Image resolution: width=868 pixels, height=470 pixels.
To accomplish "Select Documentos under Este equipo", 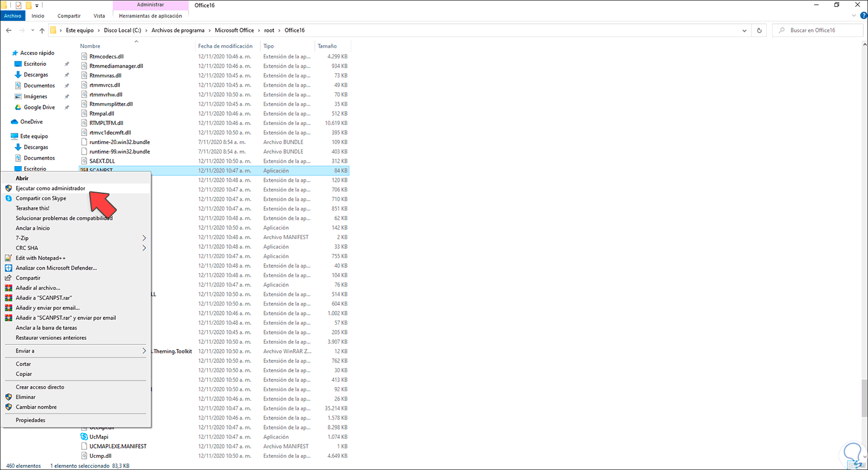I will (x=39, y=158).
